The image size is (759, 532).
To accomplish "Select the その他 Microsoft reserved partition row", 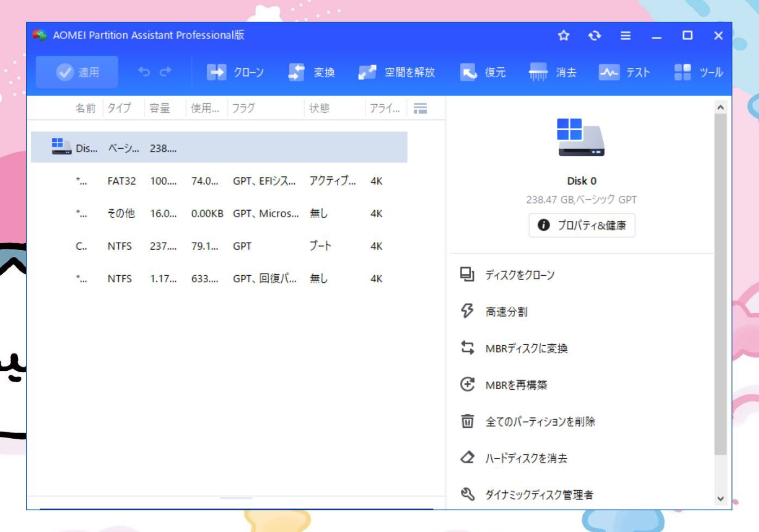I will (x=219, y=213).
